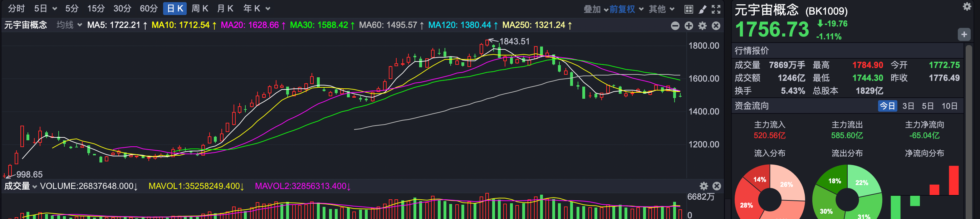This screenshot has width=980, height=219.
Task: Show 5日 capital flow in the 资金流向 section
Action: pos(928,106)
